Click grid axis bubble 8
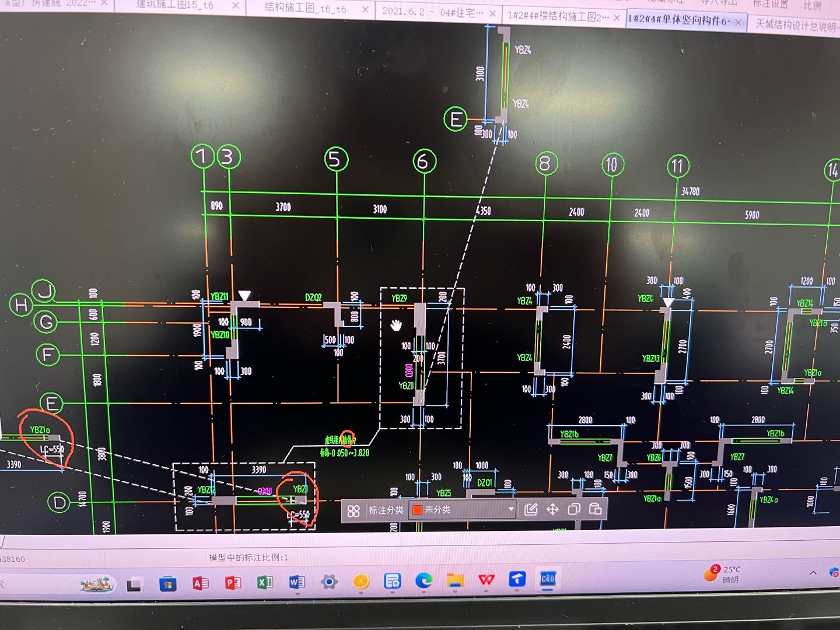 (x=546, y=164)
